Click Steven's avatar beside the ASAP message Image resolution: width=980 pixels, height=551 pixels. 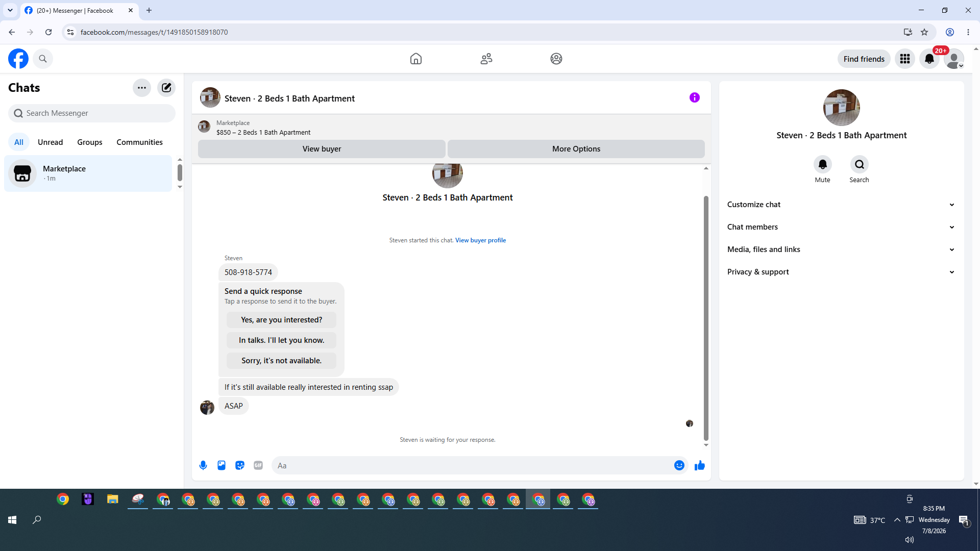click(x=207, y=408)
